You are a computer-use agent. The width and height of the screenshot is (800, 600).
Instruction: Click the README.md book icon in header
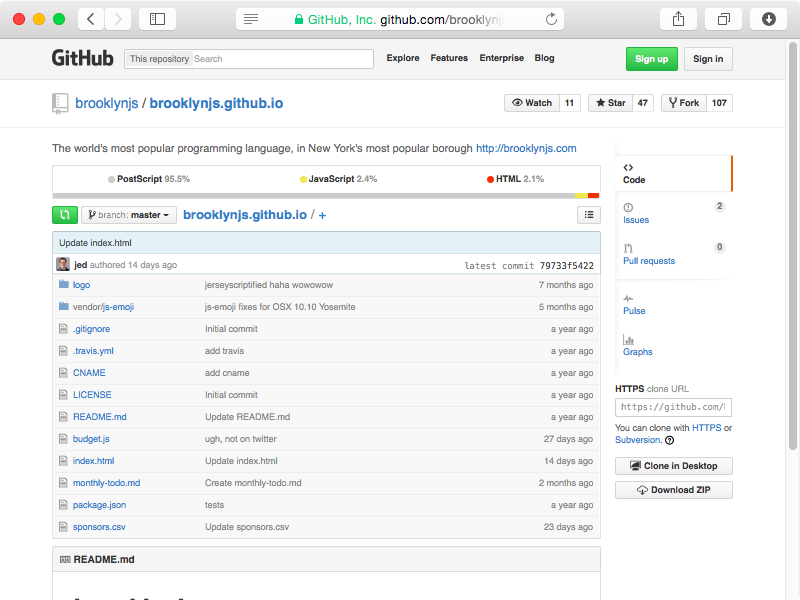[x=65, y=560]
